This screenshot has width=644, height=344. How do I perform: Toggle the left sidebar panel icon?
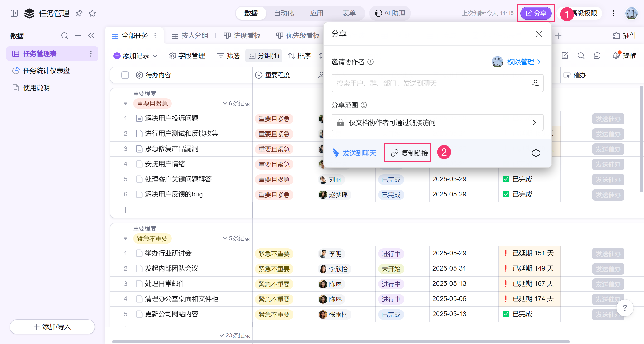(x=14, y=13)
